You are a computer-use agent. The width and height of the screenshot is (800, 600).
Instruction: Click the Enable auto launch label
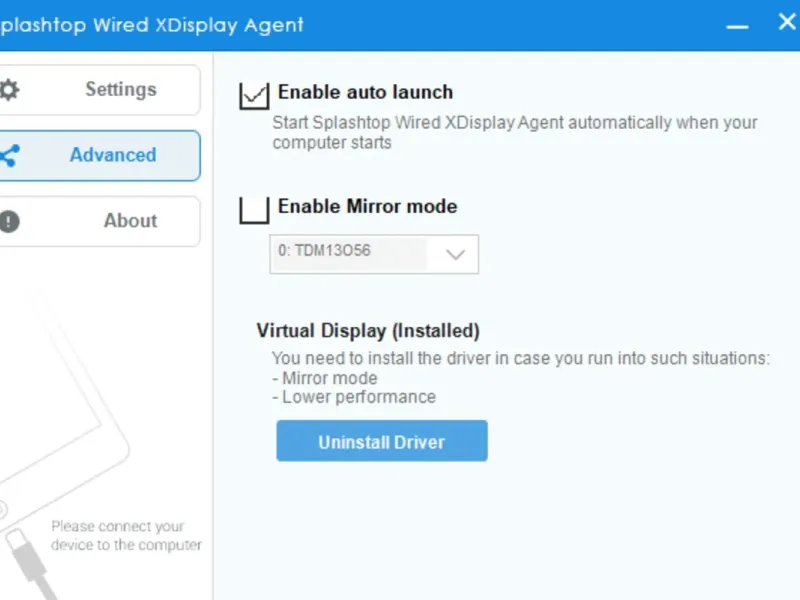tap(365, 92)
